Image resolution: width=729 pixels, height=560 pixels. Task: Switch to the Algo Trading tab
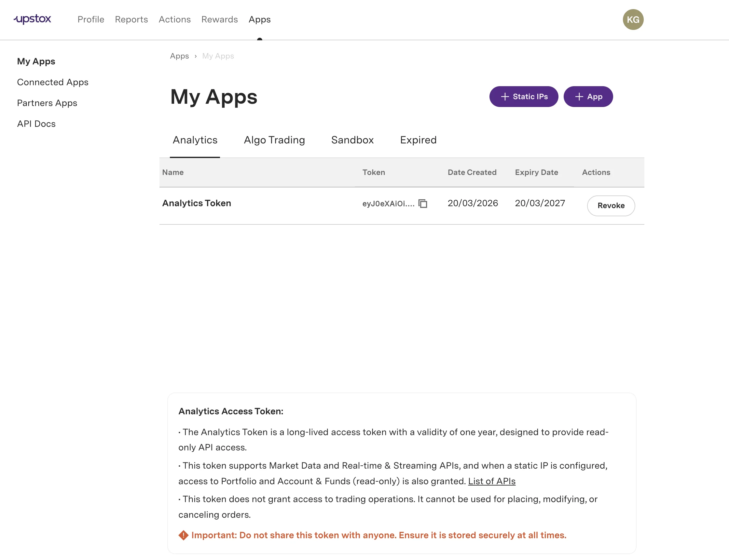tap(274, 140)
